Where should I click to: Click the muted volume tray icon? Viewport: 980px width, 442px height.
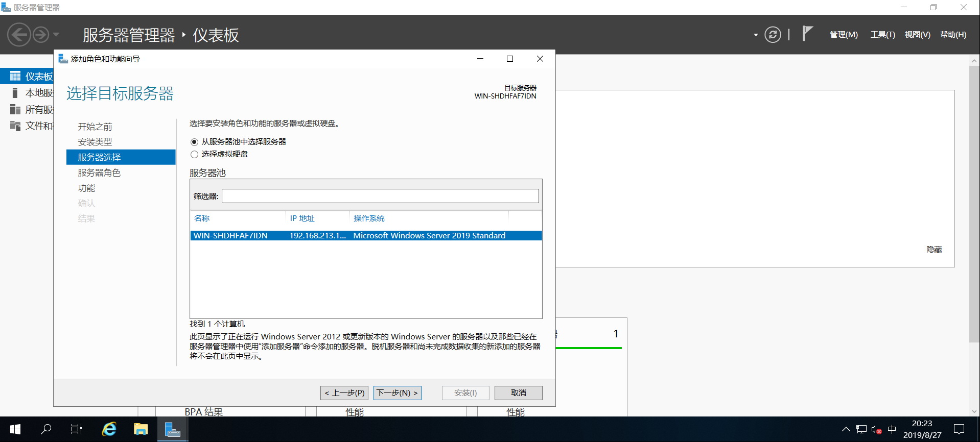[x=877, y=430]
